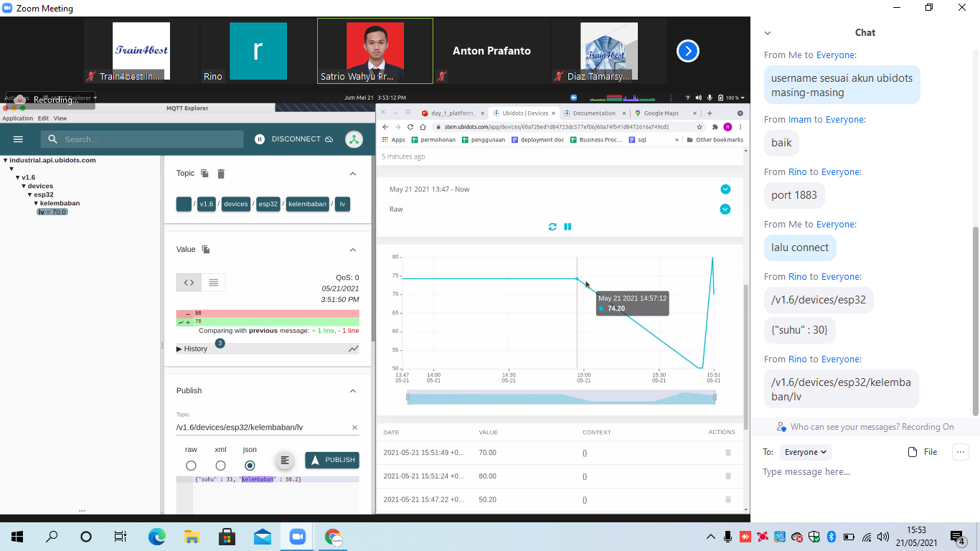Delete the topic using the trash icon
Image resolution: width=980 pixels, height=551 pixels.
tap(221, 174)
